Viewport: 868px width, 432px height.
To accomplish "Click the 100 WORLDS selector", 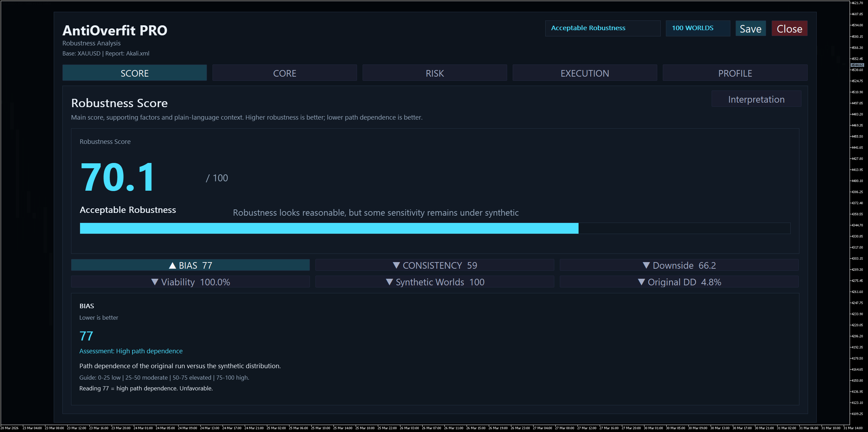I will pyautogui.click(x=697, y=28).
